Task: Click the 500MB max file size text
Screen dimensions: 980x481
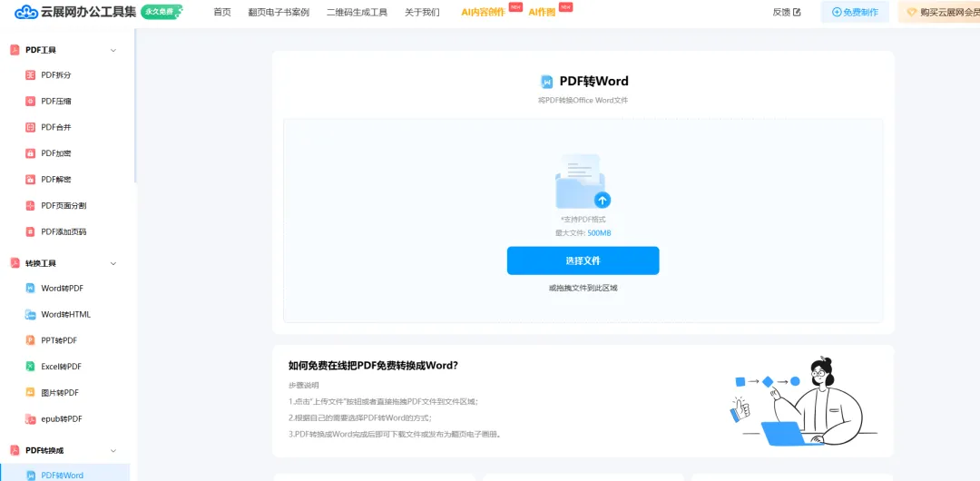Action: [x=599, y=233]
